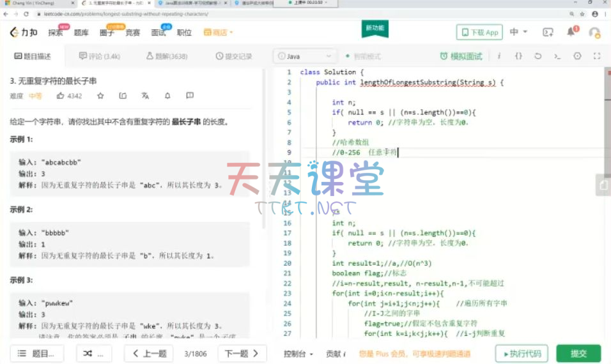Image resolution: width=611 pixels, height=364 pixels.
Task: Run code with 执行代码 button
Action: click(522, 353)
